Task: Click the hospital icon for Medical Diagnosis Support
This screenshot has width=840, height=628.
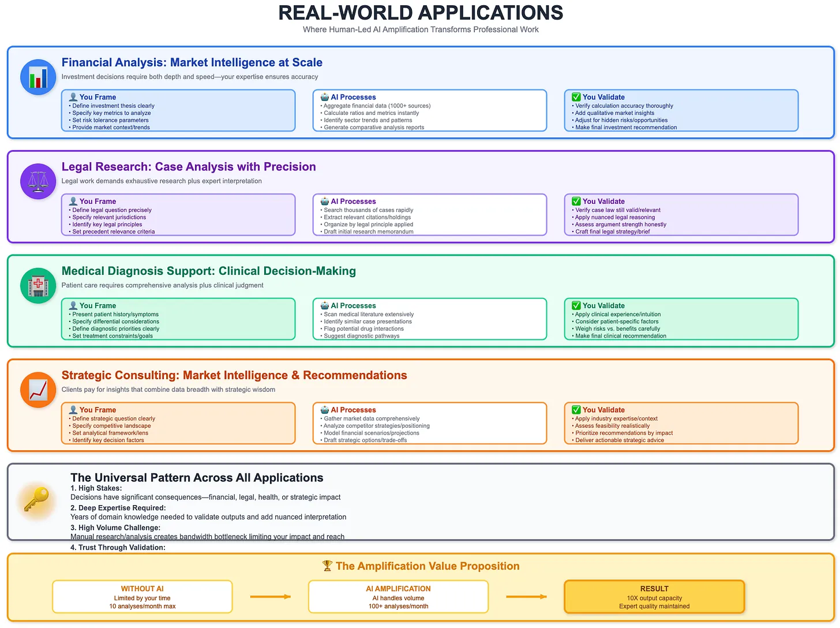Action: [x=37, y=285]
